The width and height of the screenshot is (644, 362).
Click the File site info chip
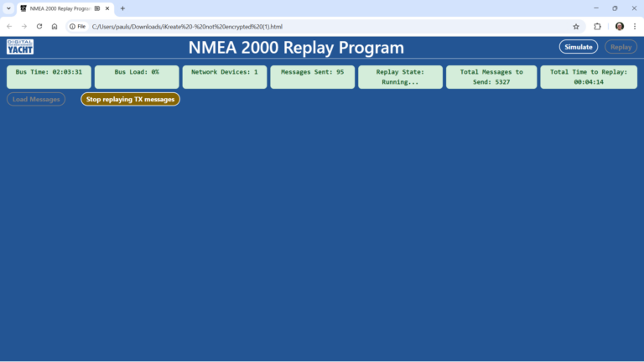[x=77, y=26]
